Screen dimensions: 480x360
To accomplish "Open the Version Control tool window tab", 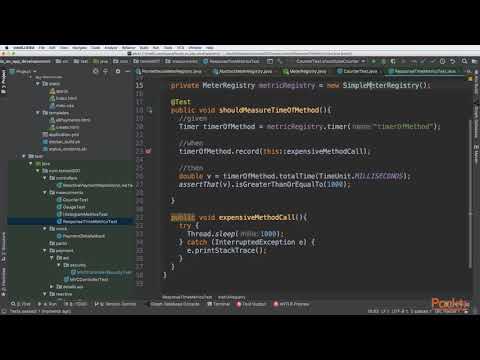I will pyautogui.click(x=115, y=304).
